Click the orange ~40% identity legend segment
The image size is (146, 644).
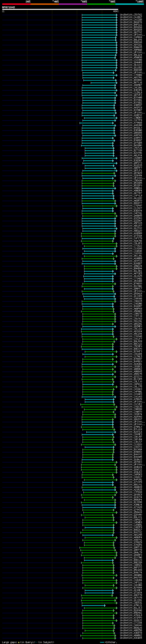tap(45, 4)
